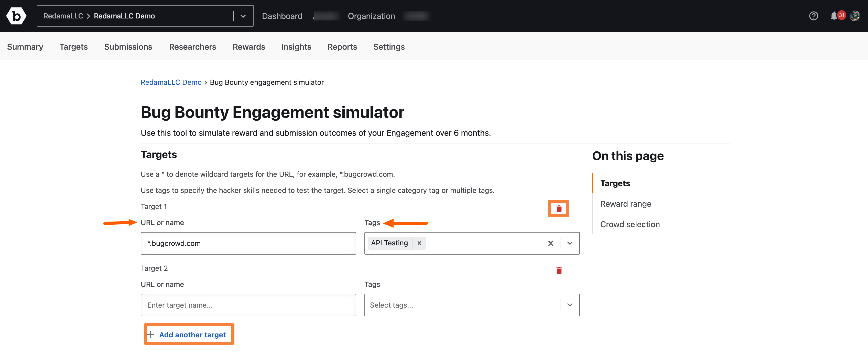Switch to the Settings tab
The height and width of the screenshot is (355, 868).
[x=389, y=47]
